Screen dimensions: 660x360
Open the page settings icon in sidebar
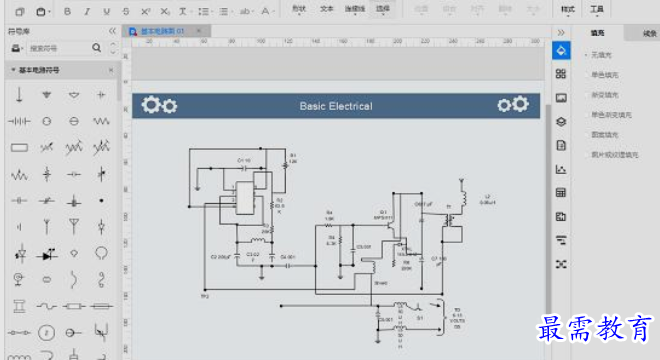tap(561, 145)
